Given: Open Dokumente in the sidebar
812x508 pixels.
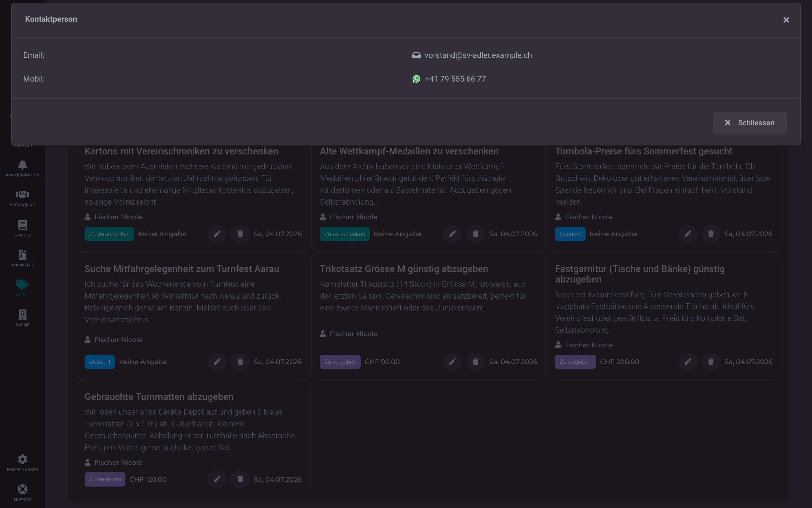Looking at the screenshot, I should pyautogui.click(x=23, y=258).
